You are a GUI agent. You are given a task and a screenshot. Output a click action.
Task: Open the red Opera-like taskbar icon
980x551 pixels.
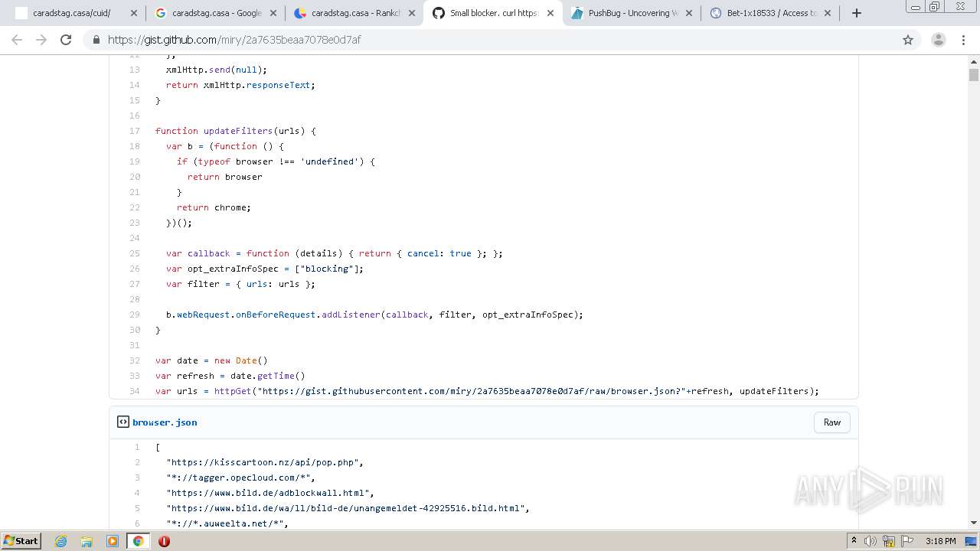click(164, 541)
